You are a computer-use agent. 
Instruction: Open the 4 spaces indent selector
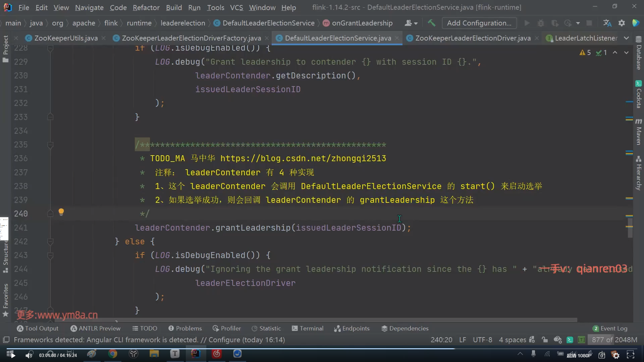coord(512,340)
